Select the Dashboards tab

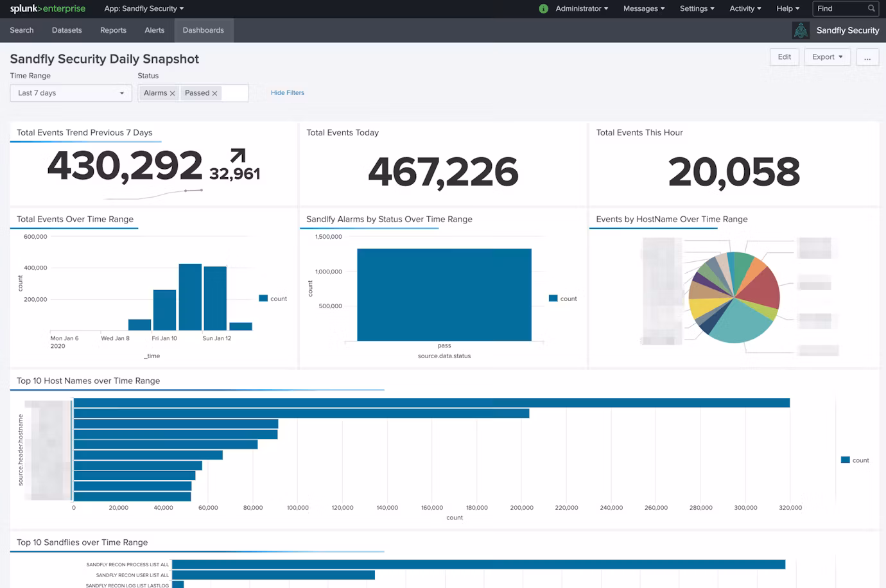204,30
